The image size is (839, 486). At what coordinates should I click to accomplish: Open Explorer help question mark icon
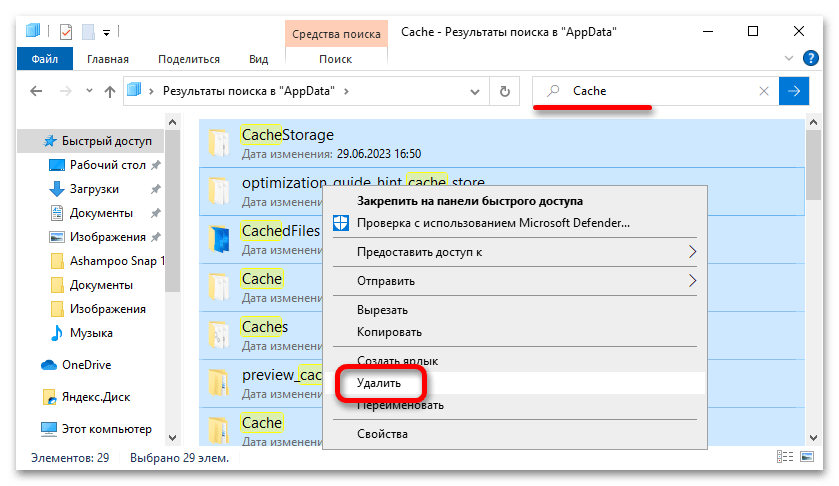coord(811,60)
